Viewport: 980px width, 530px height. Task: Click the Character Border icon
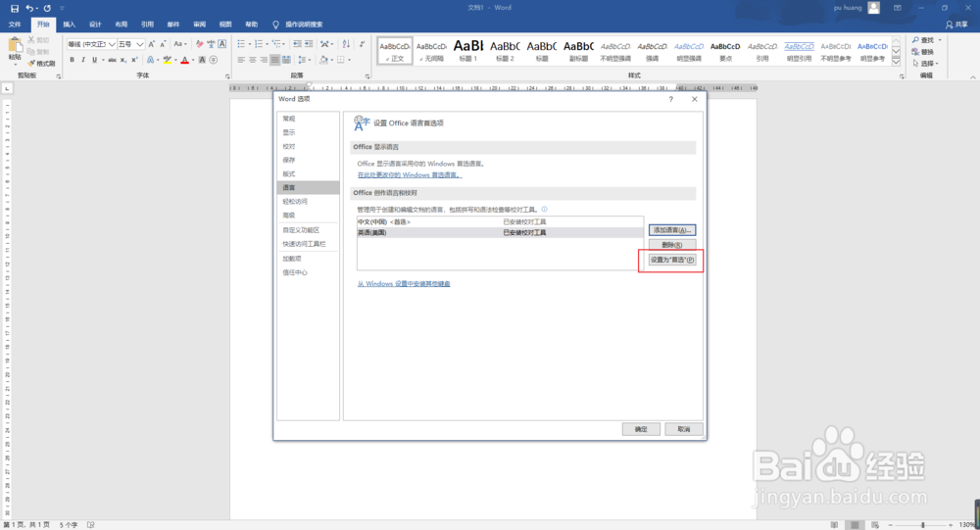click(x=221, y=44)
